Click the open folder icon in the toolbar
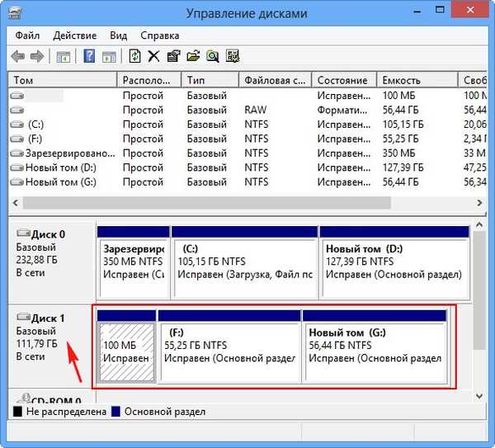This screenshot has height=448, width=495. pyautogui.click(x=193, y=56)
